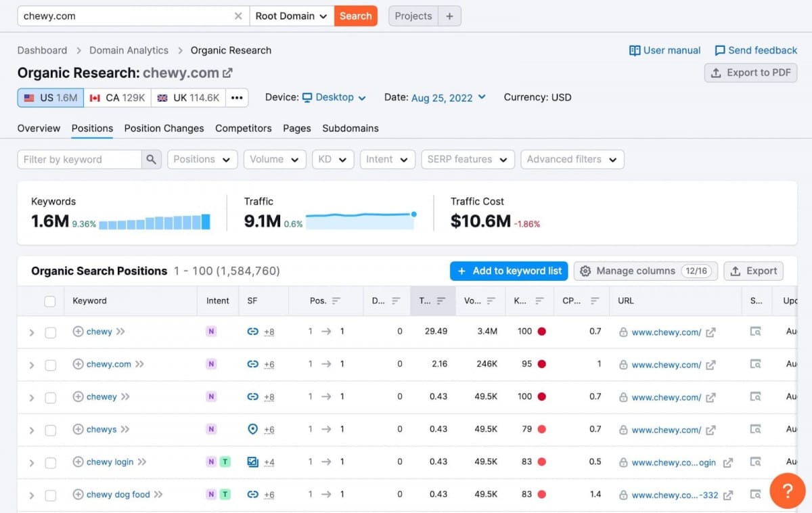Click 'Add to keyword list' button
This screenshot has width=812, height=513.
point(509,271)
